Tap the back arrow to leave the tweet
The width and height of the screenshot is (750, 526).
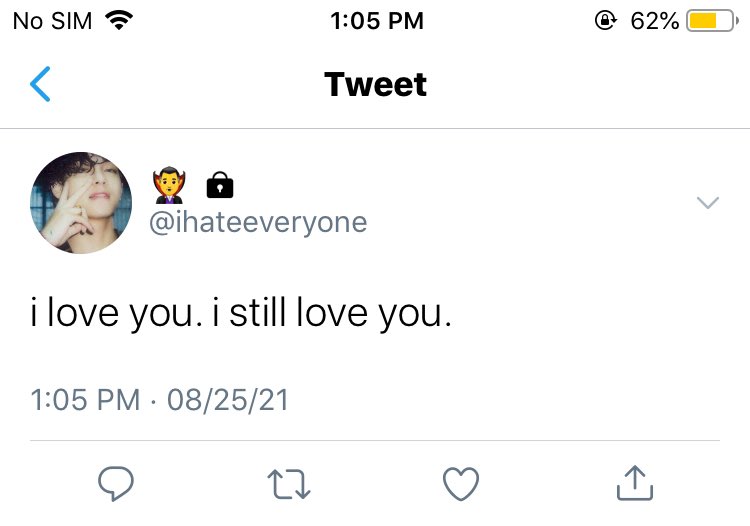[x=40, y=84]
